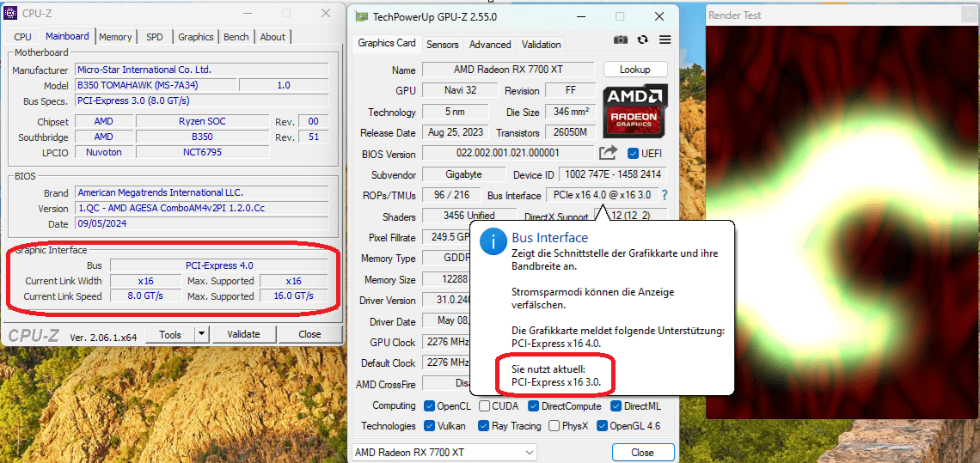The image size is (980, 463).
Task: Click the AMD Radeon Graphics logo
Action: 634,111
